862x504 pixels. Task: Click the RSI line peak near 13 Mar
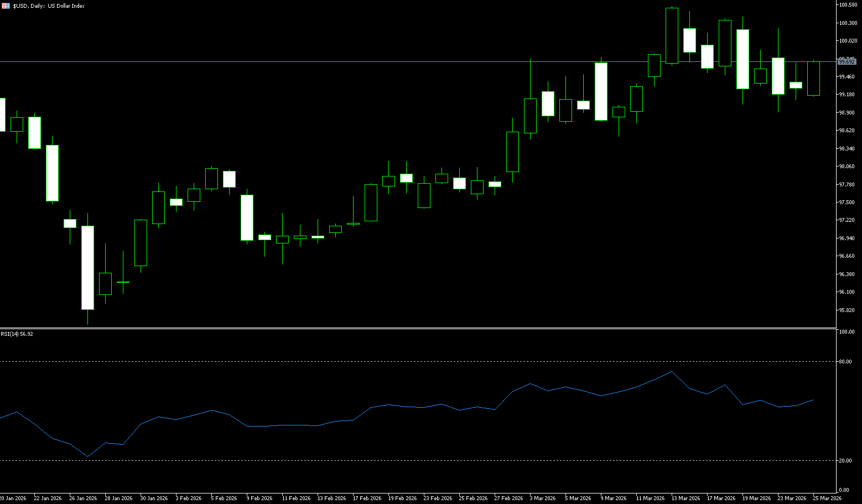tap(672, 372)
